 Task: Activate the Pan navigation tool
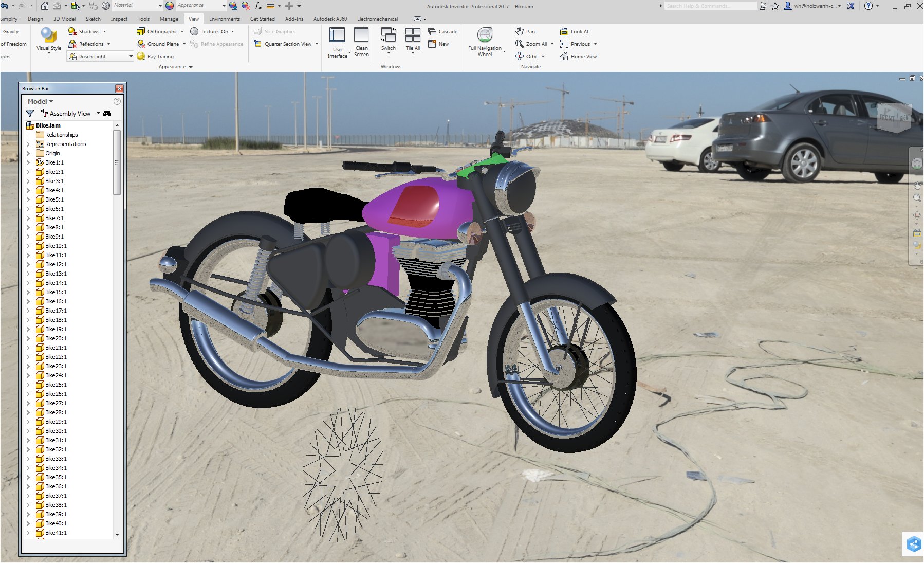pyautogui.click(x=526, y=31)
